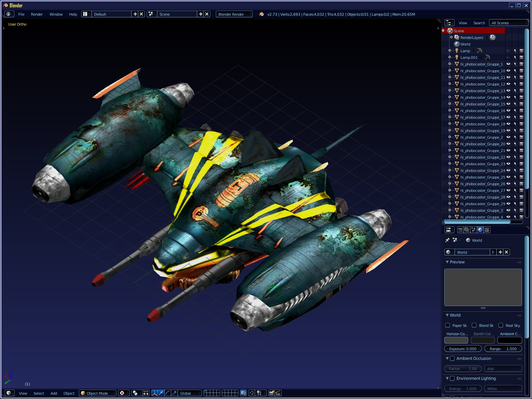
Task: Select the World properties globe icon
Action: [x=480, y=230]
